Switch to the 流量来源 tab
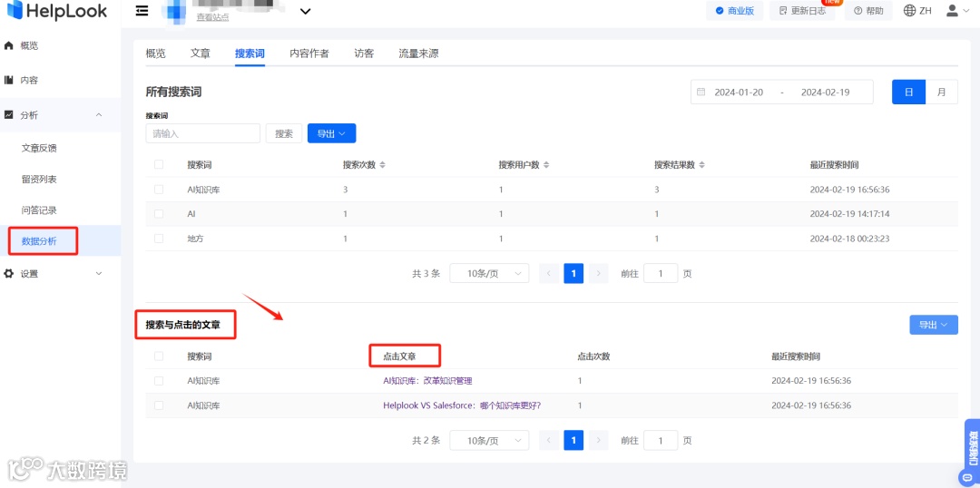980x488 pixels. coord(418,54)
